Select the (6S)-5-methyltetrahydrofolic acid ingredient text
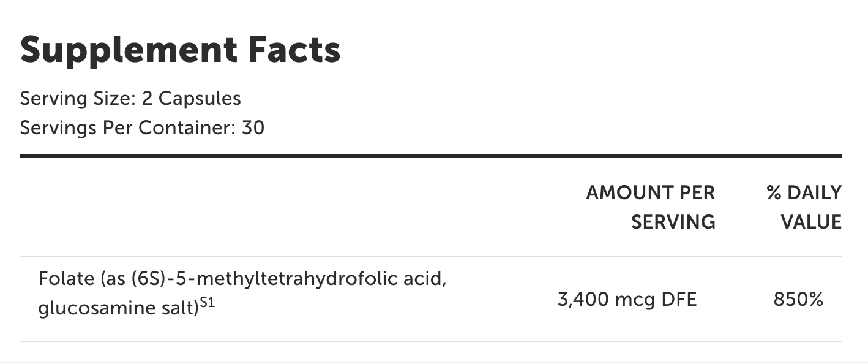The width and height of the screenshot is (868, 364). pyautogui.click(x=287, y=279)
